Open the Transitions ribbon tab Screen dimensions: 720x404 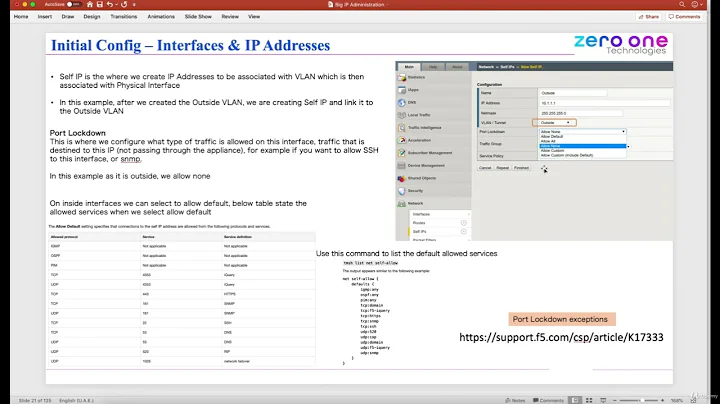124,17
